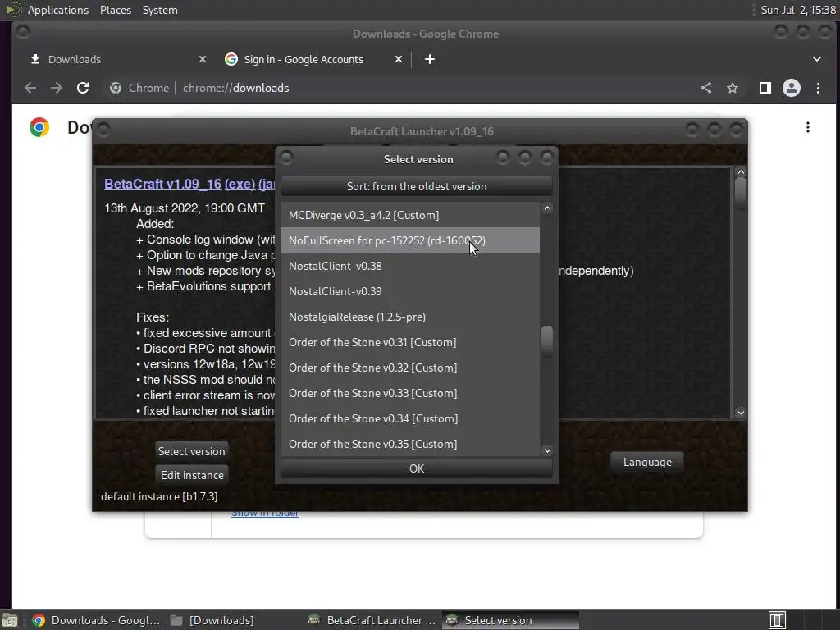Select NostalClient-v0.38 version
This screenshot has width=840, height=630.
[x=410, y=266]
